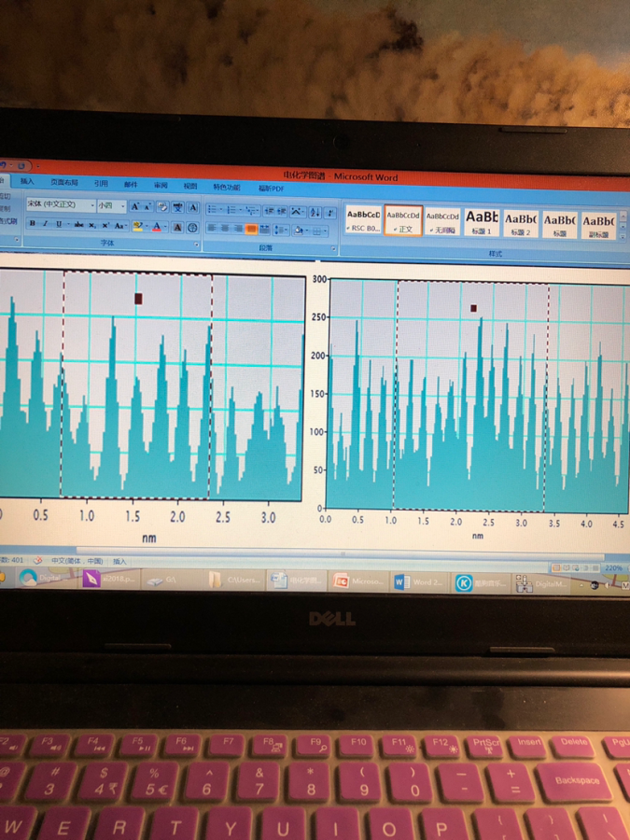
Task: Toggle italic formatting
Action: coord(46,224)
